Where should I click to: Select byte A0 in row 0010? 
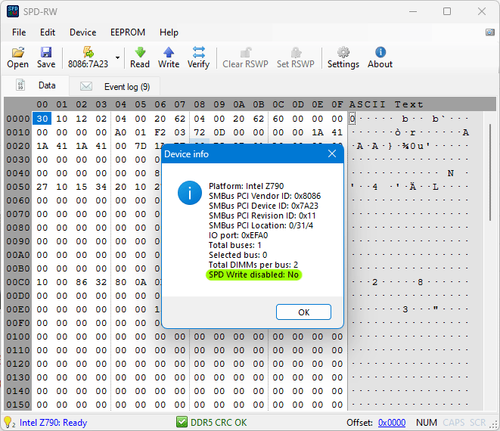point(121,132)
